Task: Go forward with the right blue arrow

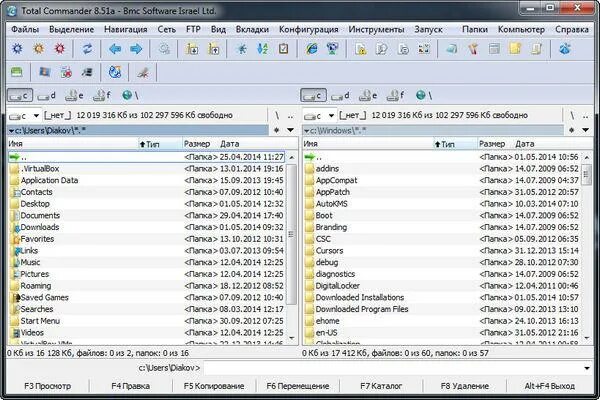Action: pyautogui.click(x=136, y=49)
